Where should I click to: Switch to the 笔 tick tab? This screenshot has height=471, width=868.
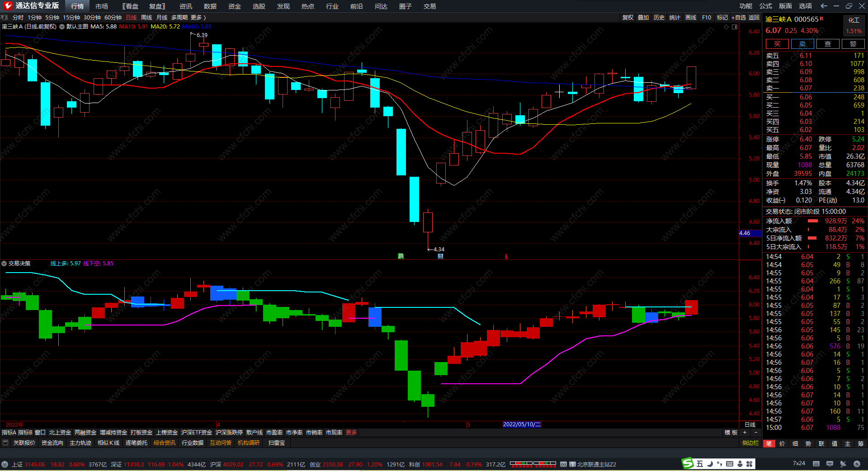coord(769,444)
